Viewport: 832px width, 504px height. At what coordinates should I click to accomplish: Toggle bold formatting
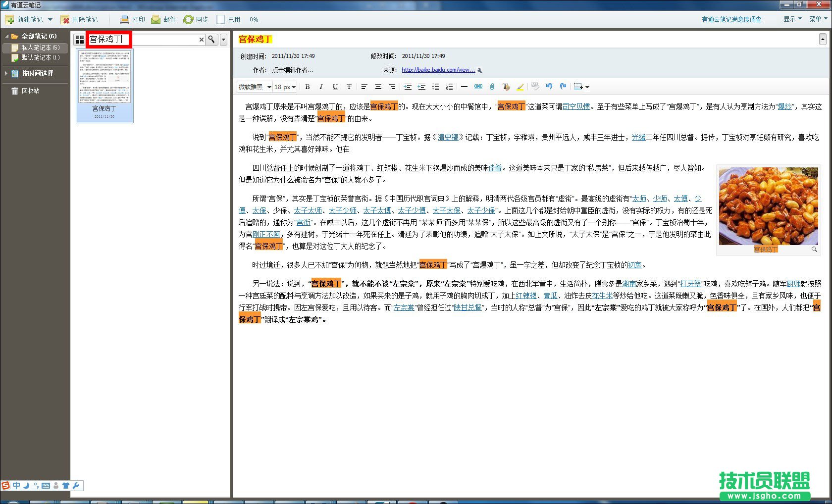pyautogui.click(x=307, y=87)
